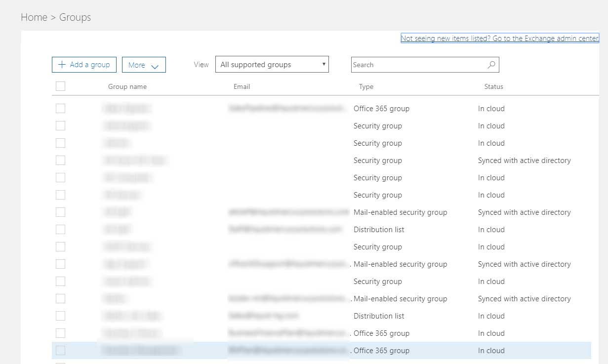The width and height of the screenshot is (608, 364).
Task: Go to Home in the breadcrumb
Action: [x=34, y=17]
